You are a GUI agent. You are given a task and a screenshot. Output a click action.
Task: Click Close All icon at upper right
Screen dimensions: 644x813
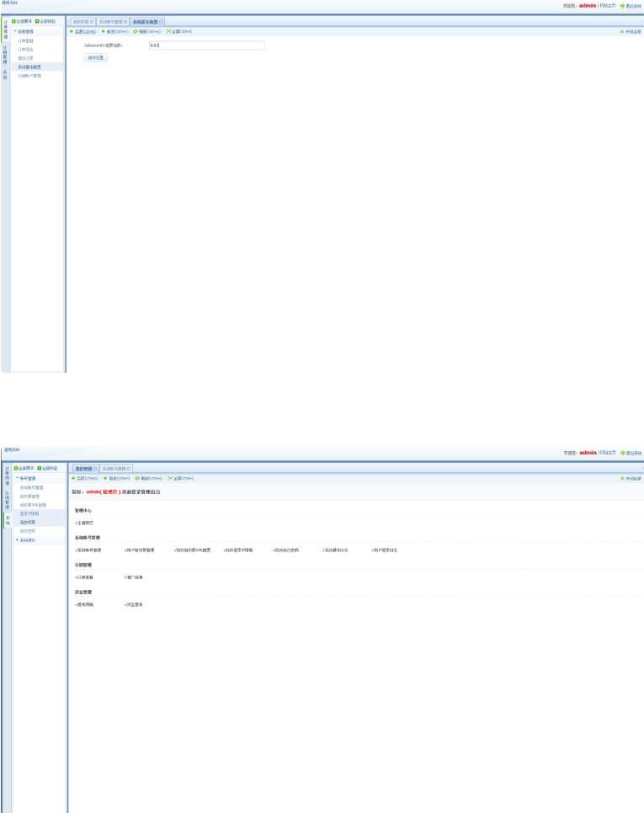click(622, 31)
